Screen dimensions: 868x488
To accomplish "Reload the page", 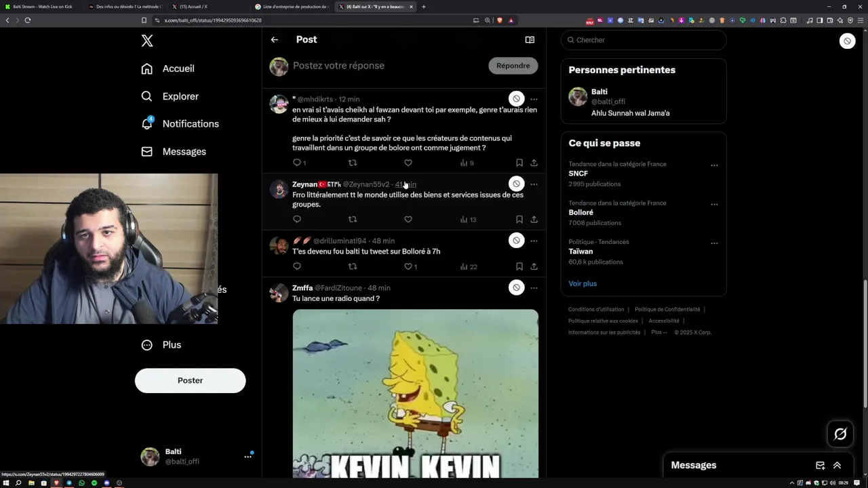I will tap(28, 20).
